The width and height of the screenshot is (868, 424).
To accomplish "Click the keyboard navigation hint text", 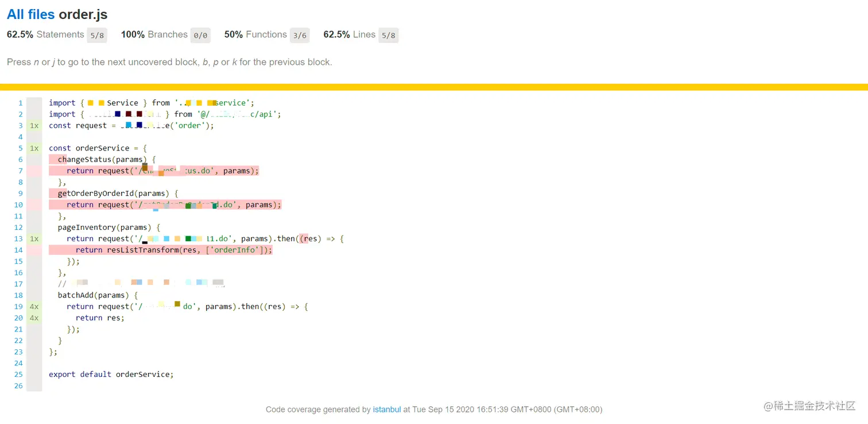I will [x=169, y=62].
